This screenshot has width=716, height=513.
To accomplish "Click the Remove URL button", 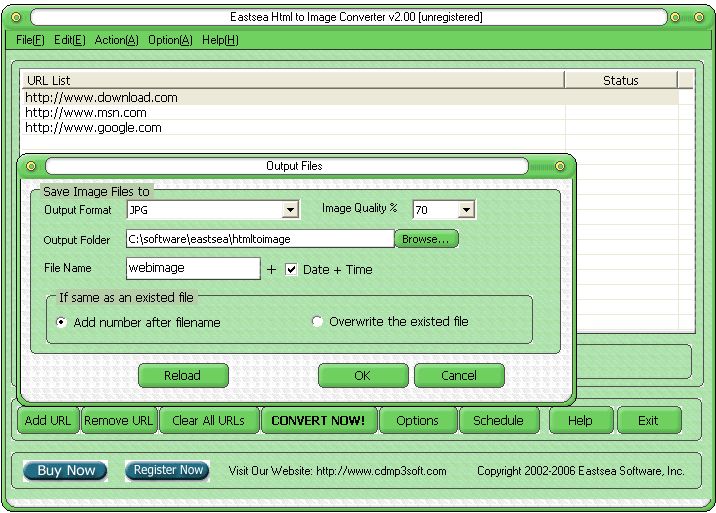I will [x=119, y=420].
